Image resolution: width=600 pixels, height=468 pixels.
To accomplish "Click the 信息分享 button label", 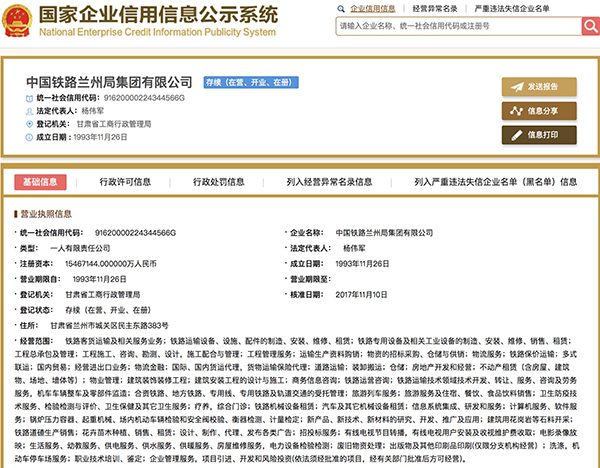I will pos(543,111).
